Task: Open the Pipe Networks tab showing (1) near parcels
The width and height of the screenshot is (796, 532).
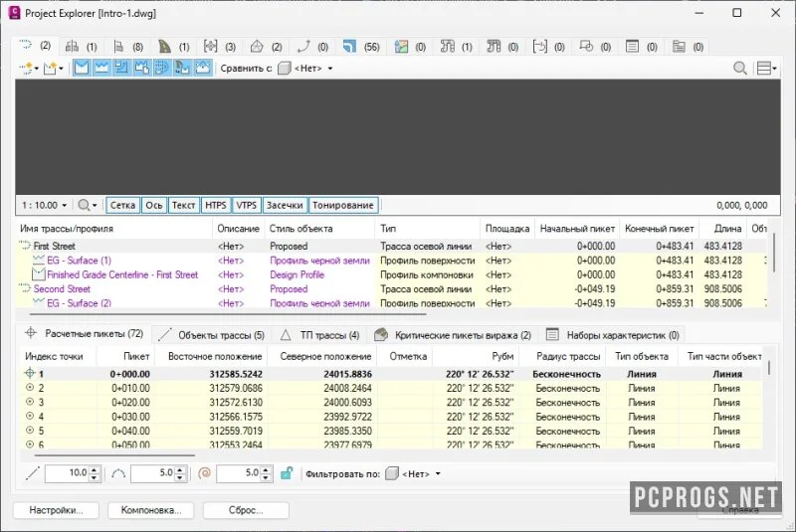Action: tap(457, 47)
